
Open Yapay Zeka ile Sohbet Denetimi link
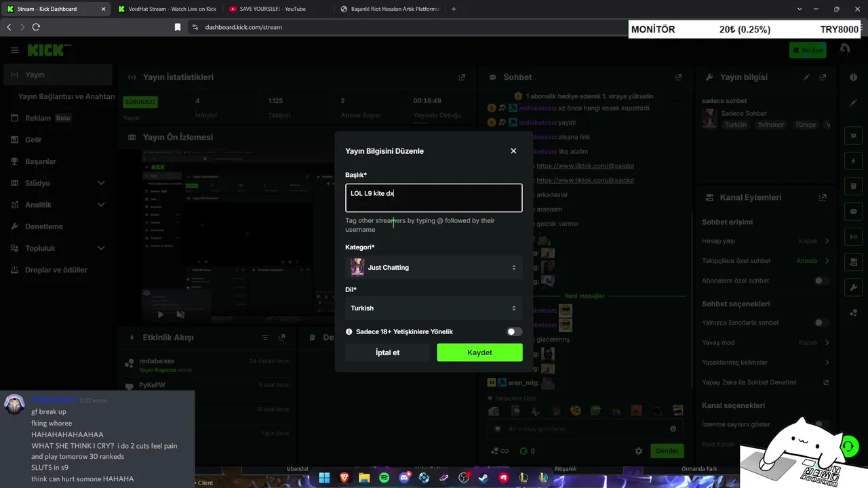pos(766,382)
